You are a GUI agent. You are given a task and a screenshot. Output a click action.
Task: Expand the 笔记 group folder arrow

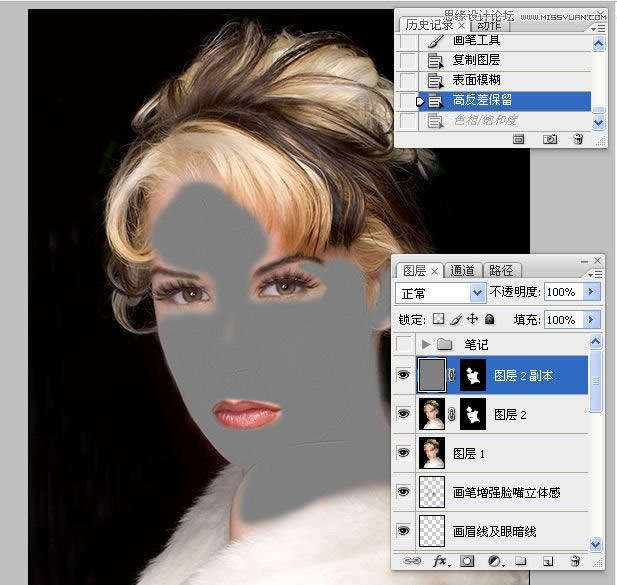(426, 344)
